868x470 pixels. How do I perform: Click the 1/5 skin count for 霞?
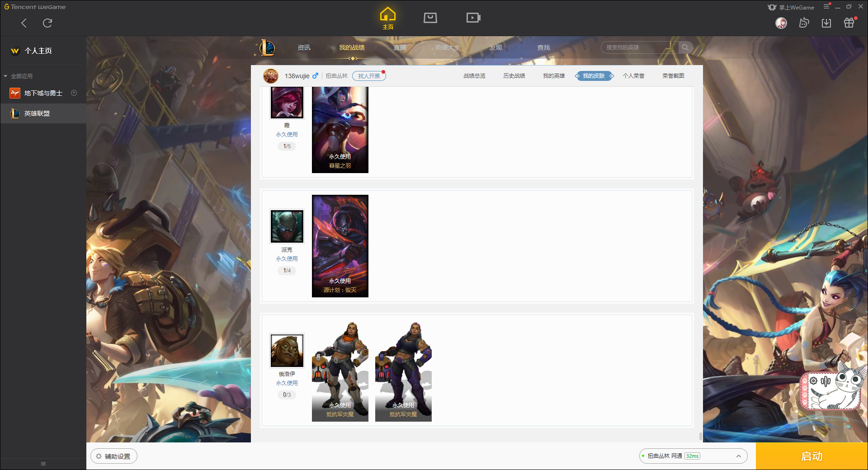click(287, 146)
